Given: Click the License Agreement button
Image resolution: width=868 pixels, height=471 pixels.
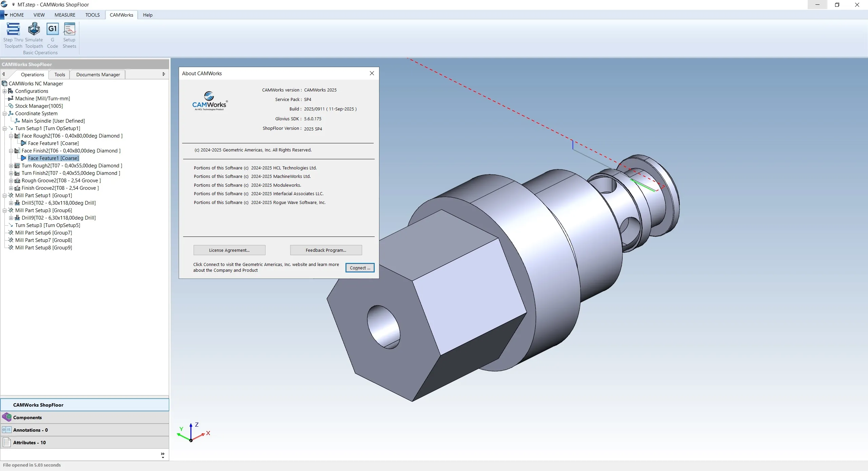Looking at the screenshot, I should [x=229, y=250].
